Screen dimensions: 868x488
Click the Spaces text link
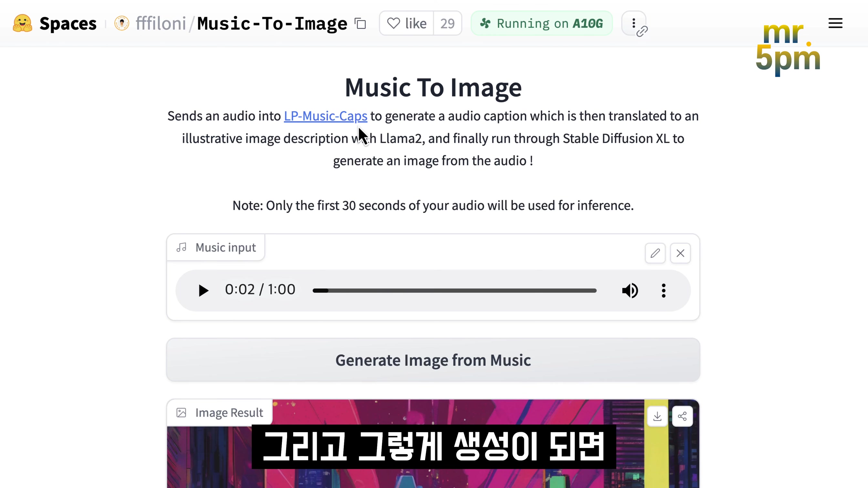pyautogui.click(x=68, y=23)
